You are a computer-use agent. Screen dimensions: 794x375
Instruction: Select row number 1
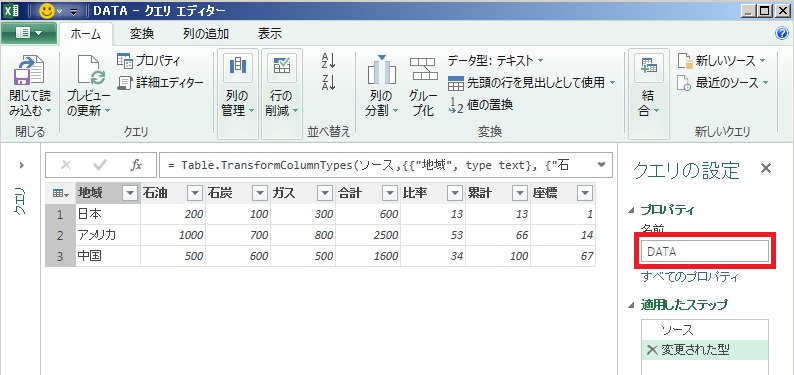[x=60, y=215]
